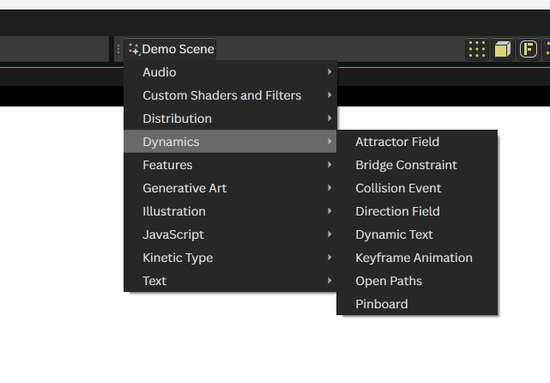Choose Open Paths demo

(417, 280)
